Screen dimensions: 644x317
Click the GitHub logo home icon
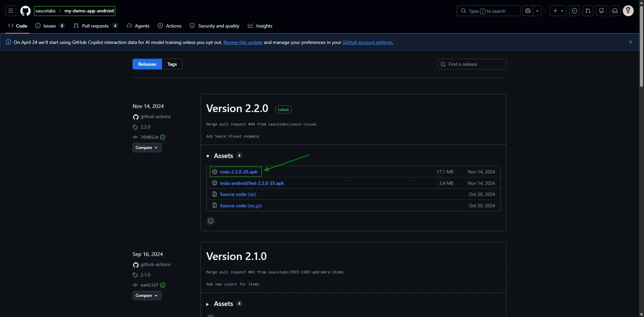[25, 11]
